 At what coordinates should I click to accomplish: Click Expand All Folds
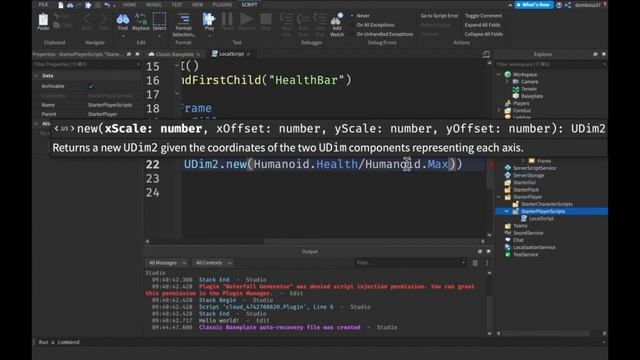(x=482, y=25)
